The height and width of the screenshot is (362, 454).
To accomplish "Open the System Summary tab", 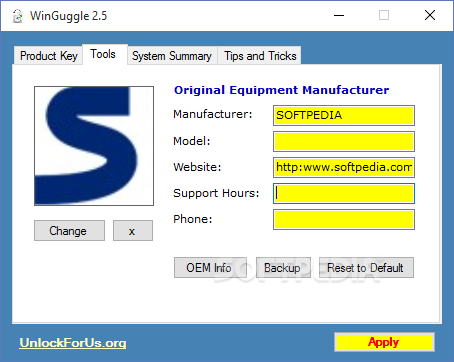I will pos(172,56).
